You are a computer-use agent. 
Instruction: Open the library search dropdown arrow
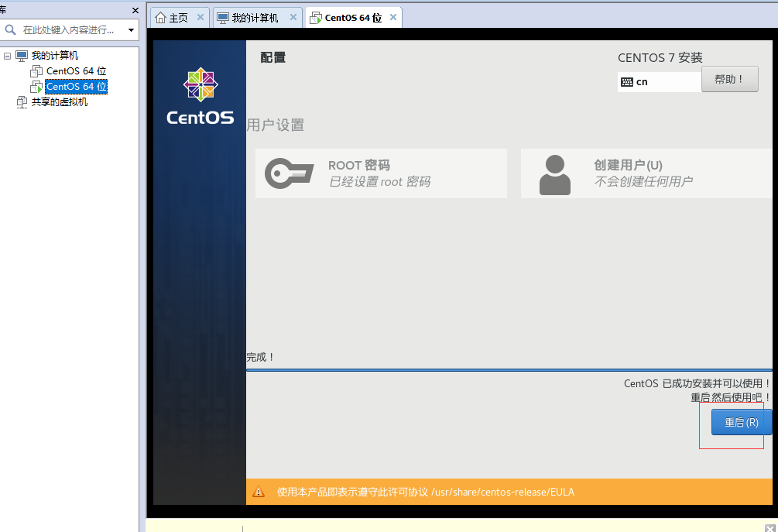point(131,30)
